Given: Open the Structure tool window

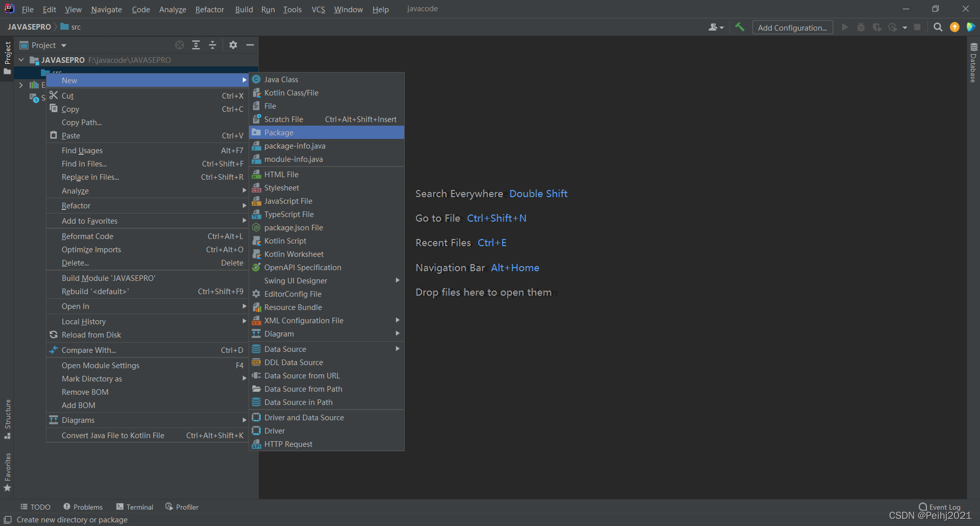Looking at the screenshot, I should click(8, 419).
